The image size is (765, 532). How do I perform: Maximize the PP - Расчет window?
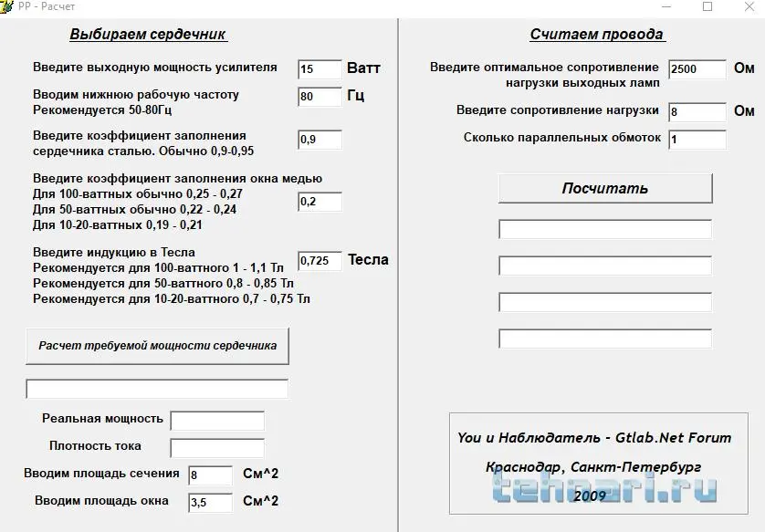[x=707, y=6]
